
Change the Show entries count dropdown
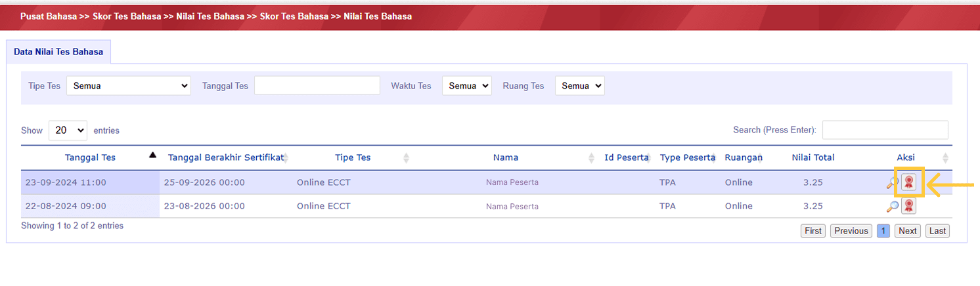click(68, 131)
